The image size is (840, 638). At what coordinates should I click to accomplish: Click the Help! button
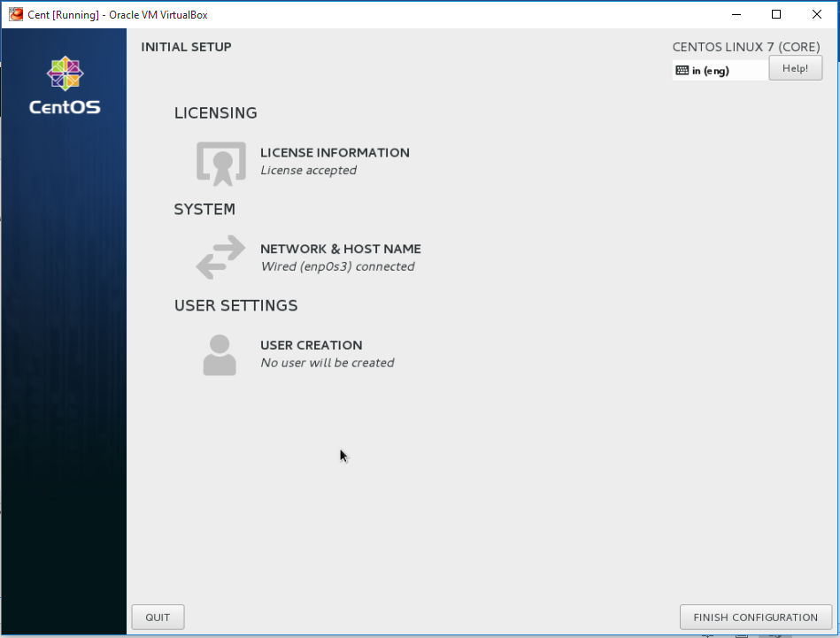pyautogui.click(x=796, y=68)
